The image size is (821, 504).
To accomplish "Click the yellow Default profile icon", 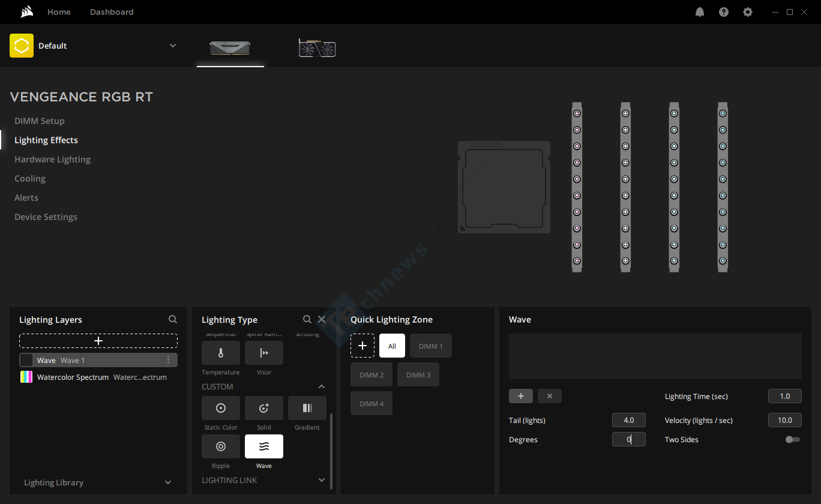I will (22, 46).
